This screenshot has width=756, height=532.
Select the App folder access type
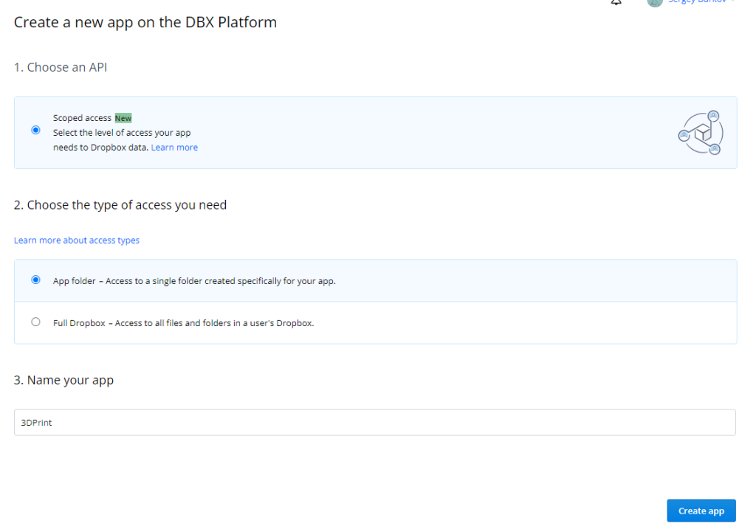click(x=35, y=280)
